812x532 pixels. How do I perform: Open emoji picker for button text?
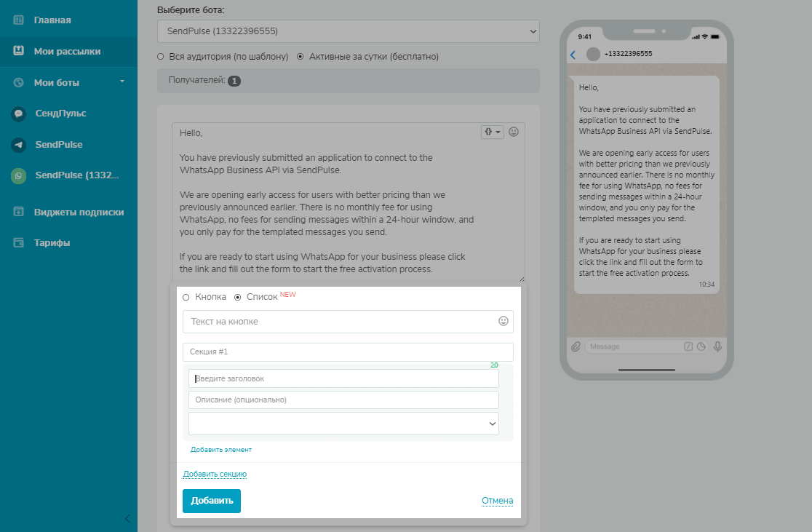(x=503, y=321)
